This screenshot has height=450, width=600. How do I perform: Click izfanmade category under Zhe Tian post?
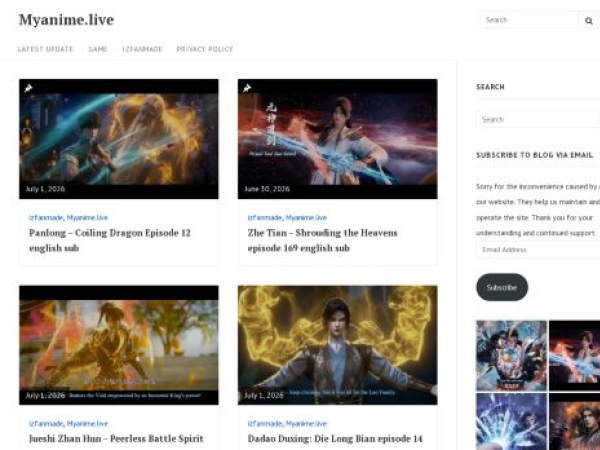(265, 218)
